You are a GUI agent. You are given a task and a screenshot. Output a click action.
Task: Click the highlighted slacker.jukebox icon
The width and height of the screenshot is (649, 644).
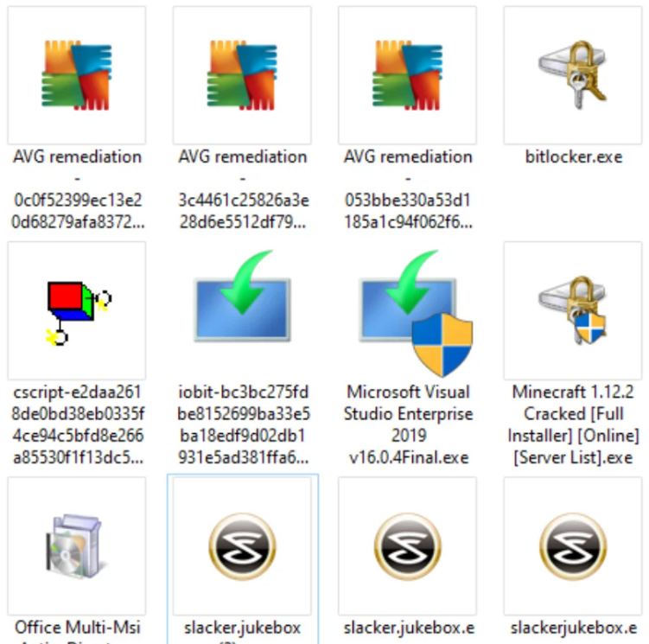coord(243,545)
